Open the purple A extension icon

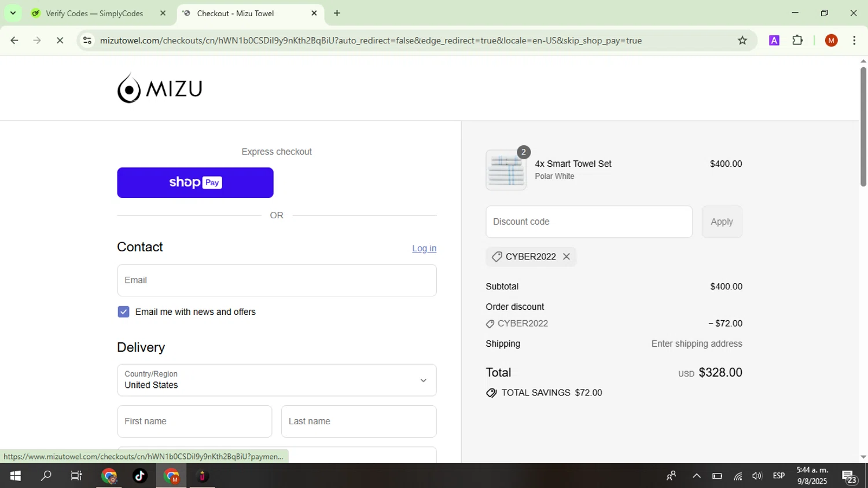774,41
